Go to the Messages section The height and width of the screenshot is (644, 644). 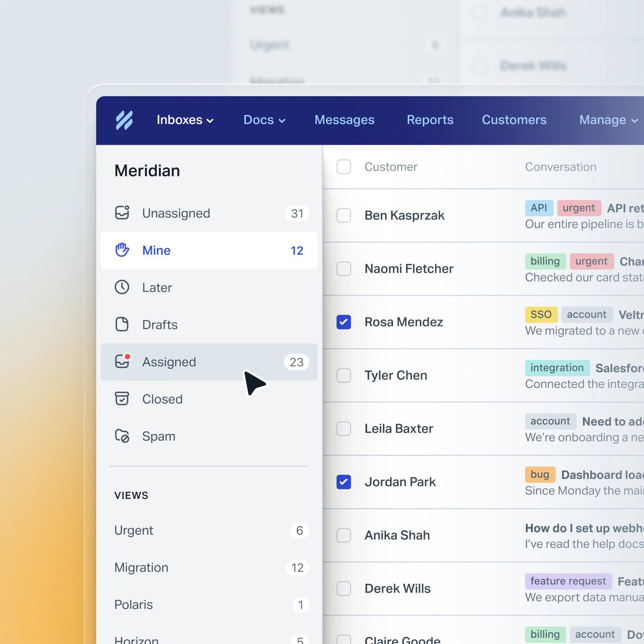pyautogui.click(x=344, y=120)
